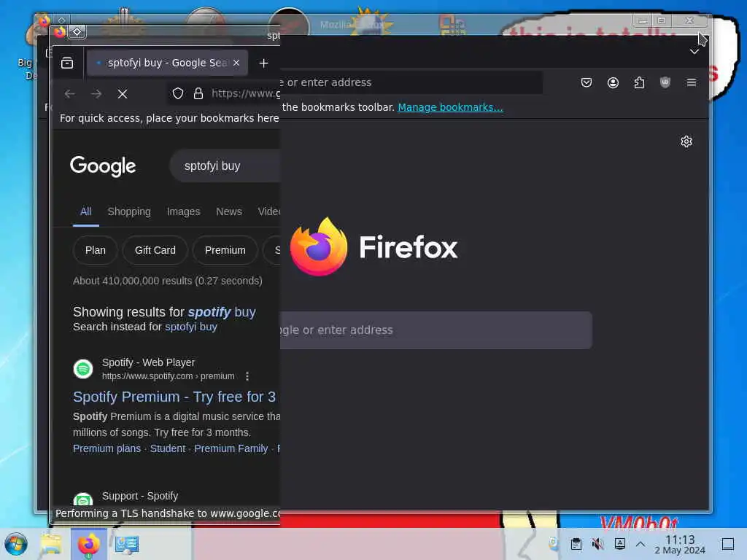The image size is (747, 560).
Task: Click the tracking protection shield icon
Action: (178, 93)
